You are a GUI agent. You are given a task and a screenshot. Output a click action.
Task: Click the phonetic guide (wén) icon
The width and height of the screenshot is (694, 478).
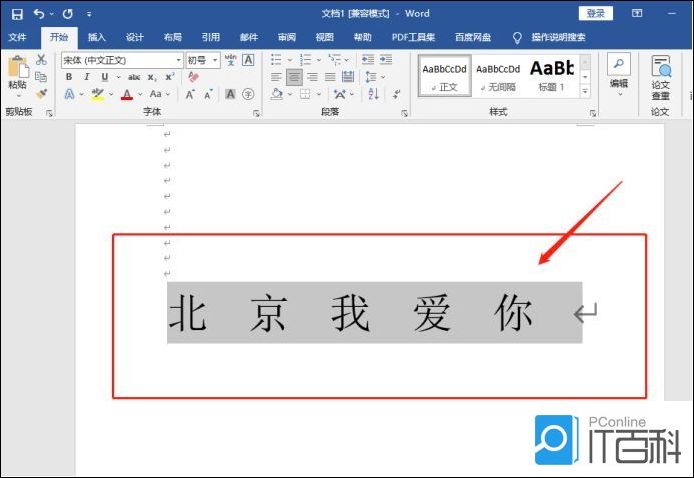click(231, 59)
